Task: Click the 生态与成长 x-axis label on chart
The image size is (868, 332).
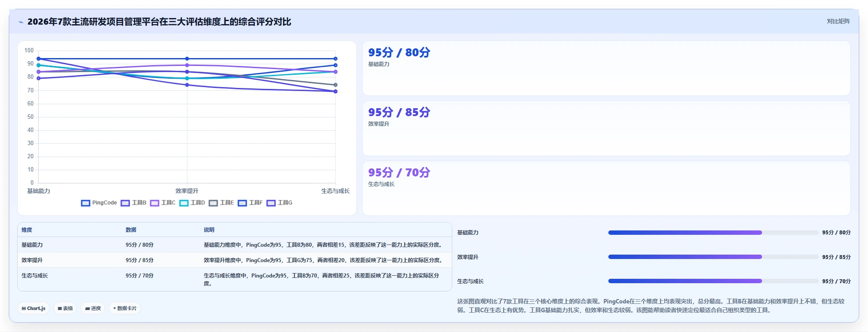Action: point(335,191)
